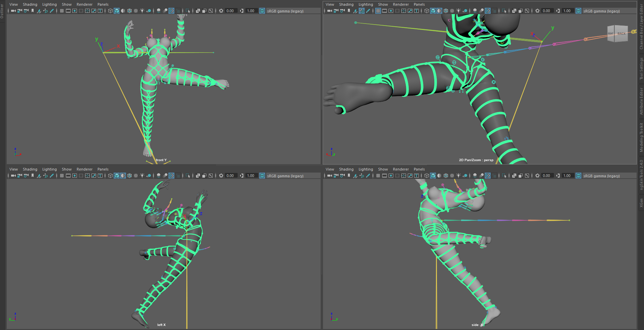Viewport: 644px width, 330px height.
Task: Toggle Isolate Select in front viewport
Action: 188,11
